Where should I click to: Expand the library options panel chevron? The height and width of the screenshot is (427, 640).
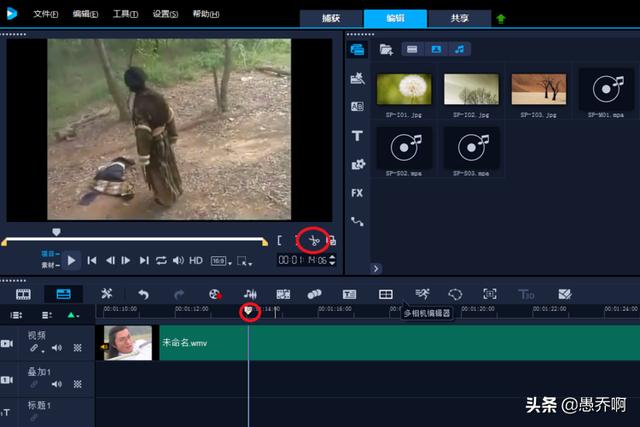[376, 268]
